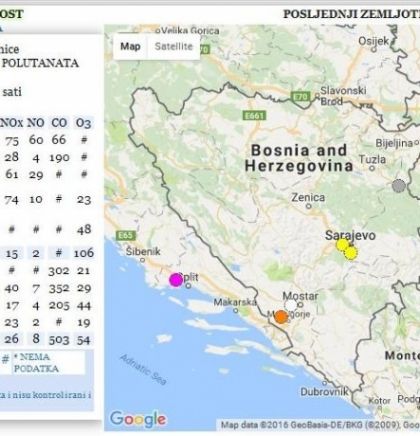Switch to Satellite map view
This screenshot has width=420, height=436.
pos(174,46)
